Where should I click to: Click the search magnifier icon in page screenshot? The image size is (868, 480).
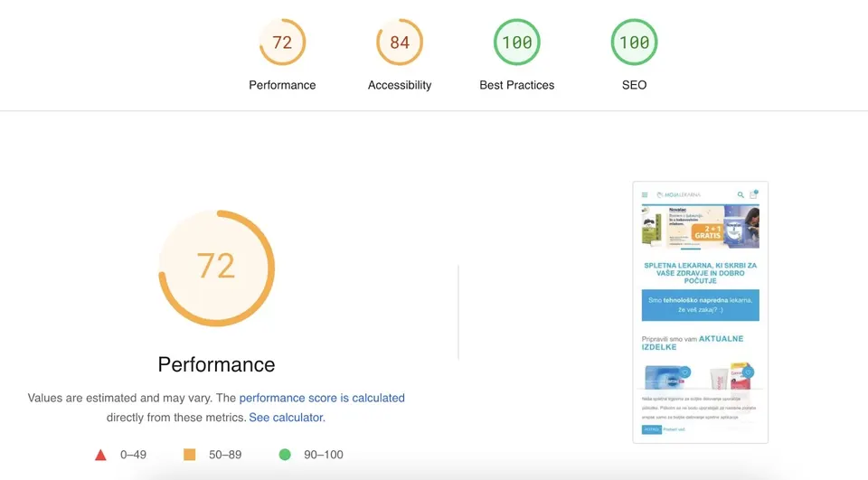point(741,195)
